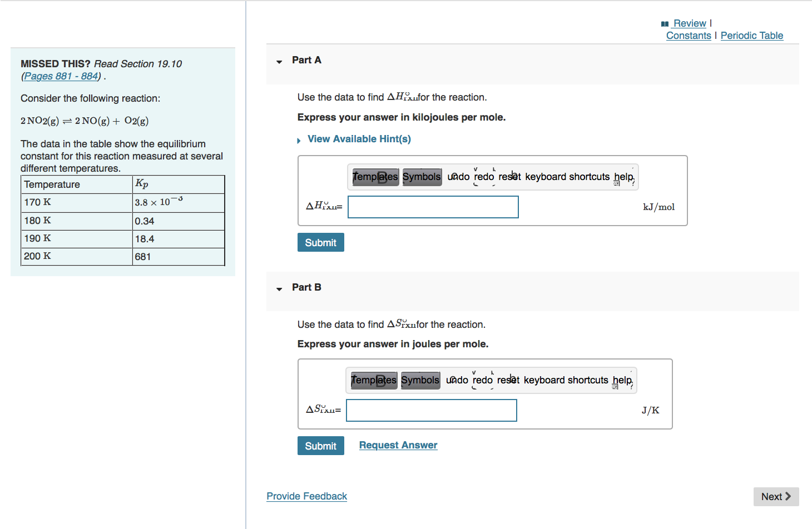This screenshot has height=529, width=812.
Task: Open Templates in Part B toolbar
Action: click(x=374, y=380)
